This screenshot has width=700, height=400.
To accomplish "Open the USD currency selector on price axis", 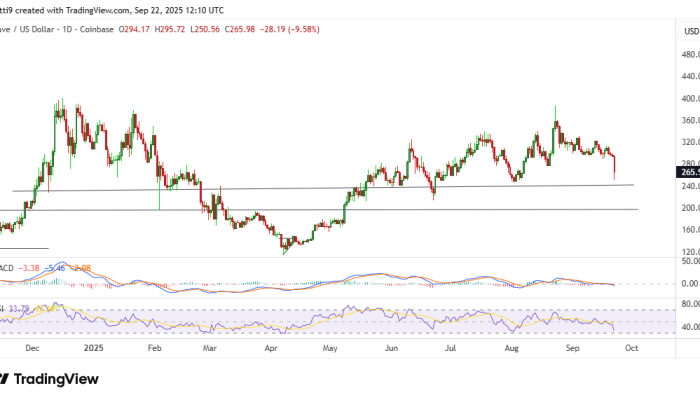I will tap(690, 30).
